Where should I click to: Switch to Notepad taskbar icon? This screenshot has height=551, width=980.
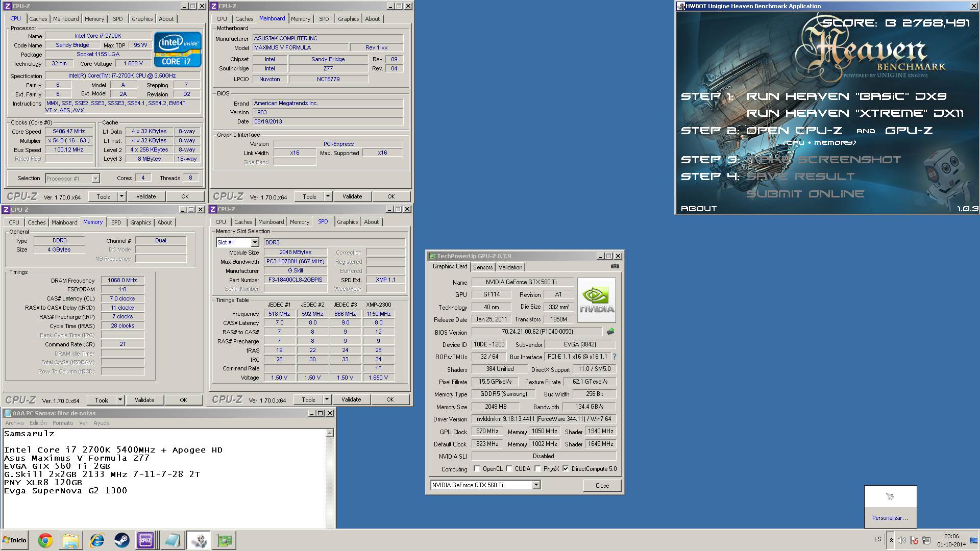(172, 540)
